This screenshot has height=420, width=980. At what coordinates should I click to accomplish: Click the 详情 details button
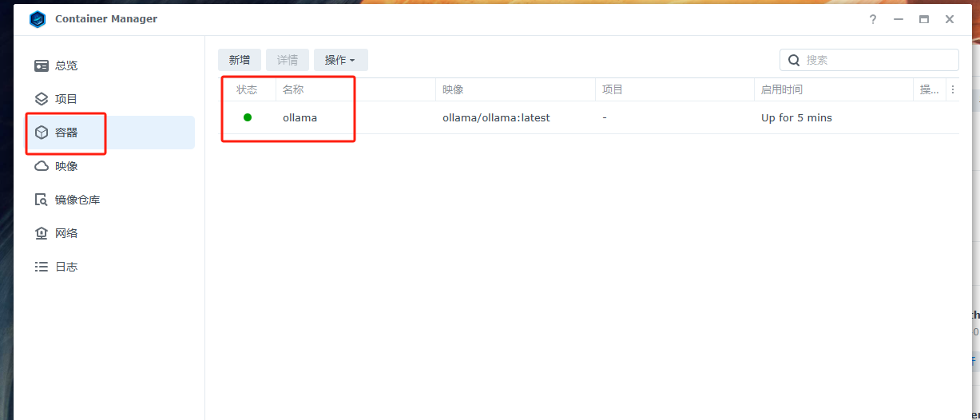click(288, 60)
